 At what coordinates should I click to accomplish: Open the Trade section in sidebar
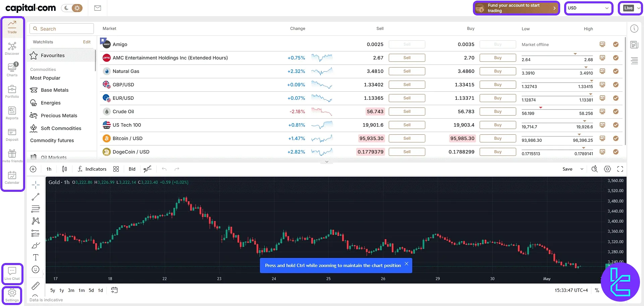pyautogui.click(x=12, y=27)
